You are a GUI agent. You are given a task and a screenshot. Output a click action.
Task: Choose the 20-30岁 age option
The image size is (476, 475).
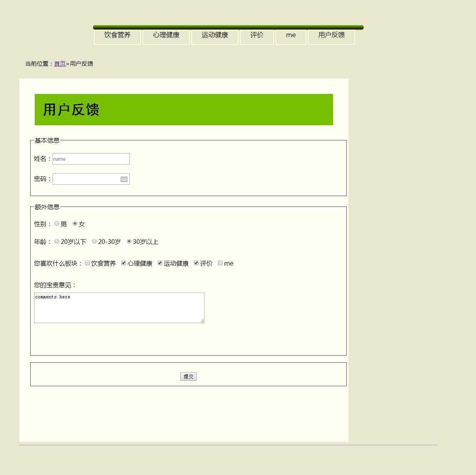click(94, 241)
